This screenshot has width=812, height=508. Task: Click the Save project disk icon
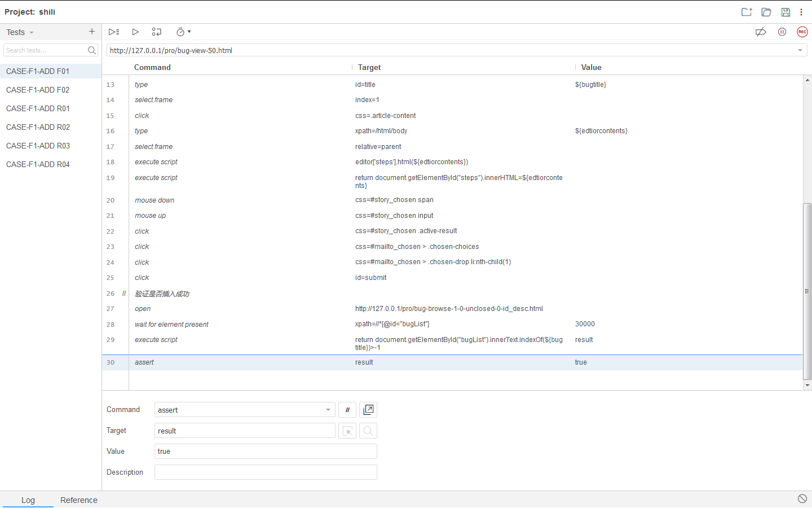(x=785, y=12)
